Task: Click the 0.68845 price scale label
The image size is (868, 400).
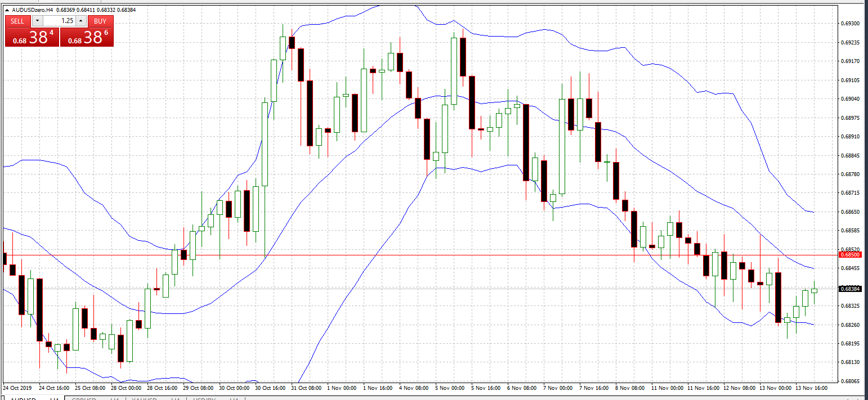Action: [x=850, y=155]
